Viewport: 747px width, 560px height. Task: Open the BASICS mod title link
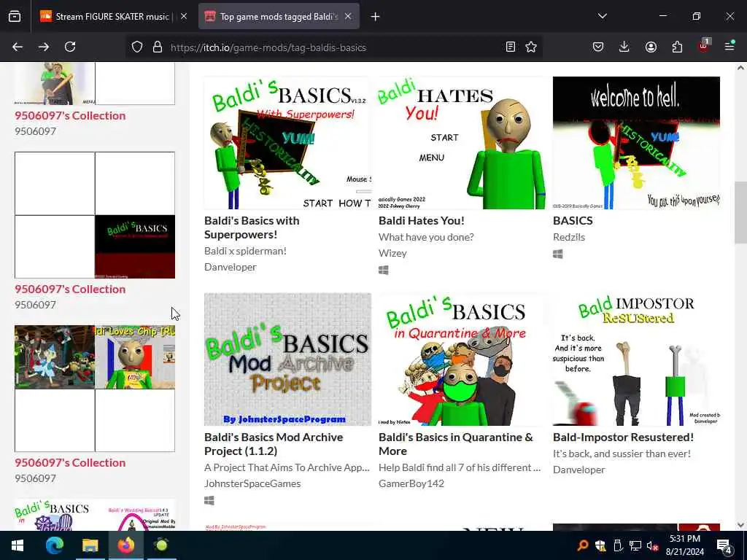(573, 220)
